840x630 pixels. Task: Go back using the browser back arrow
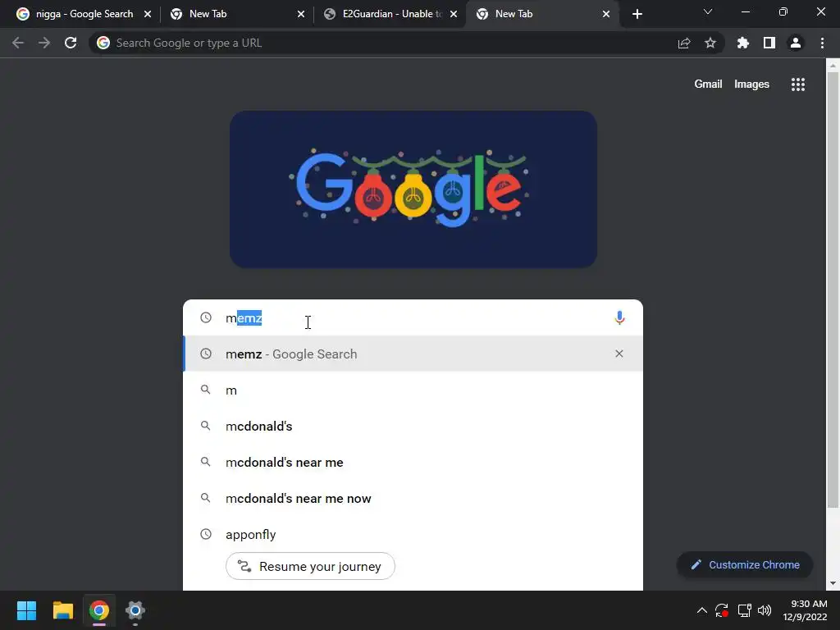click(18, 43)
